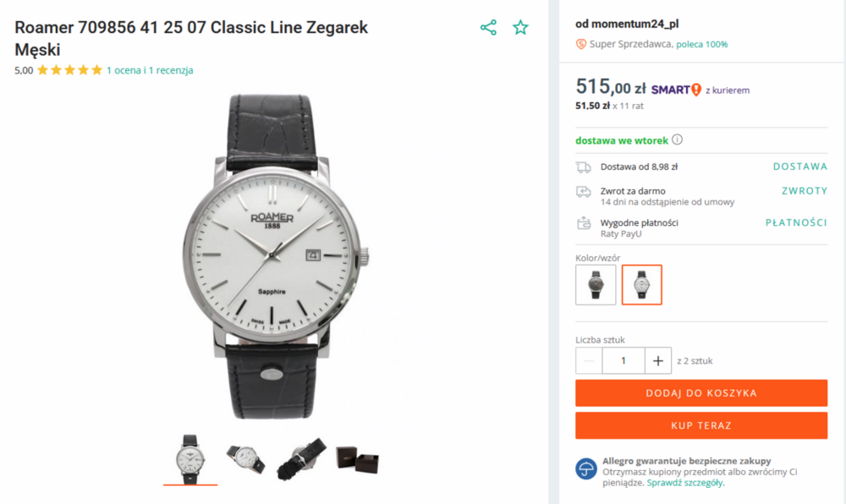
Task: Show the watch side view thumbnail
Action: point(245,458)
